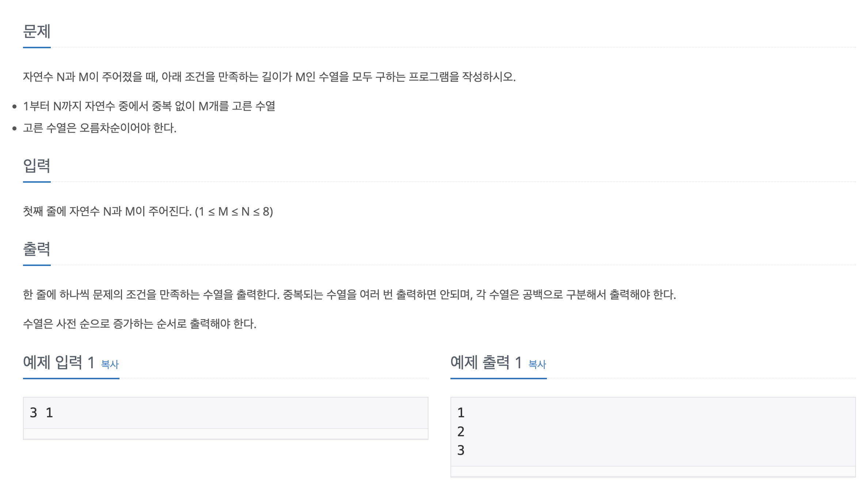Click the first output line showing 1
This screenshot has height=494, width=868.
click(461, 413)
